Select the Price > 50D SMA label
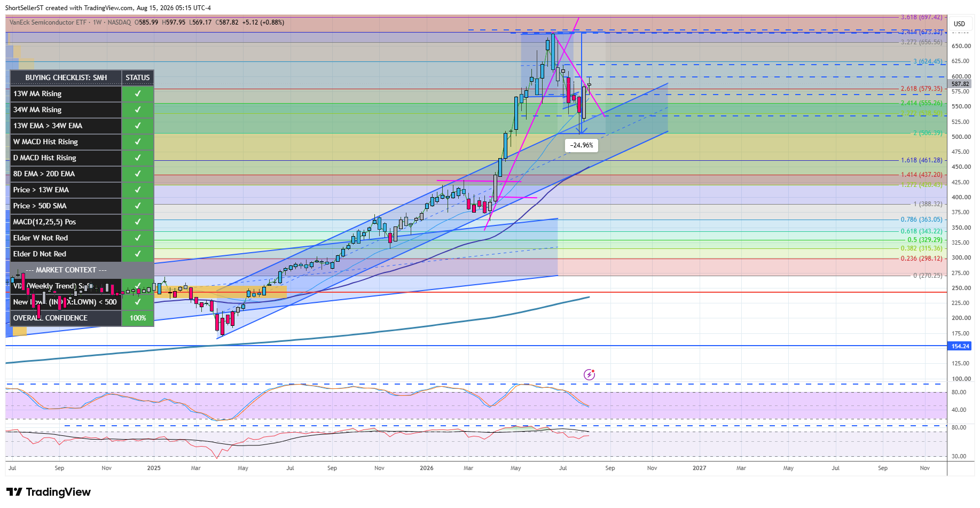The height and width of the screenshot is (508, 980). (x=40, y=206)
